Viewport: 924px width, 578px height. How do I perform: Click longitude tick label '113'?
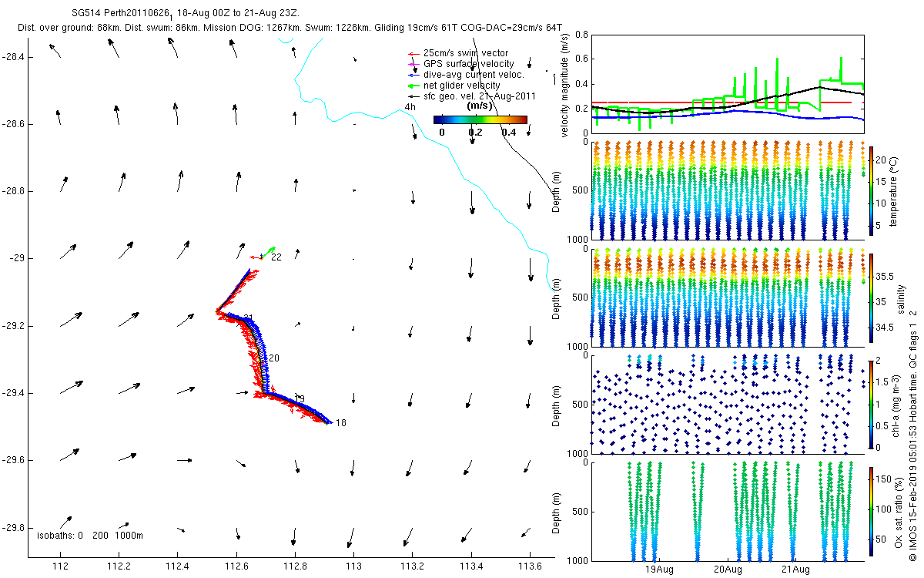(x=353, y=566)
